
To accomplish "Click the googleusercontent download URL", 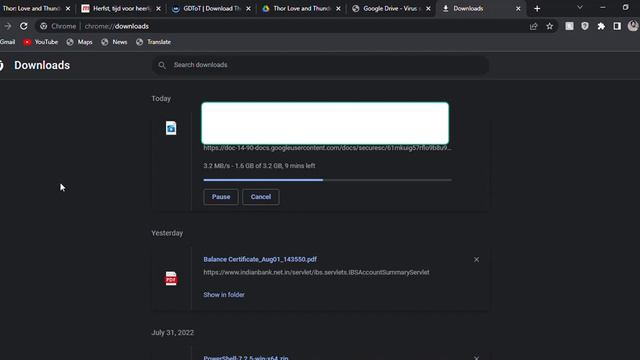I will 327,148.
